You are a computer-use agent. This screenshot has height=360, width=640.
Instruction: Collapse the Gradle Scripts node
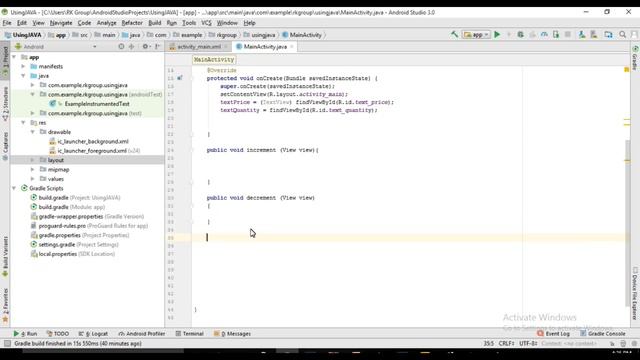click(14, 188)
